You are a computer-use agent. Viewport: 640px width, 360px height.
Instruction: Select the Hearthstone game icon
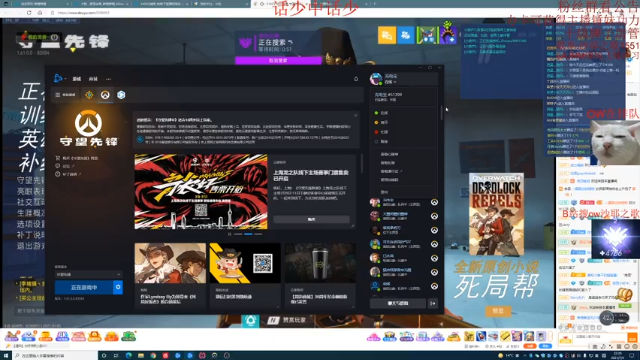(89, 95)
